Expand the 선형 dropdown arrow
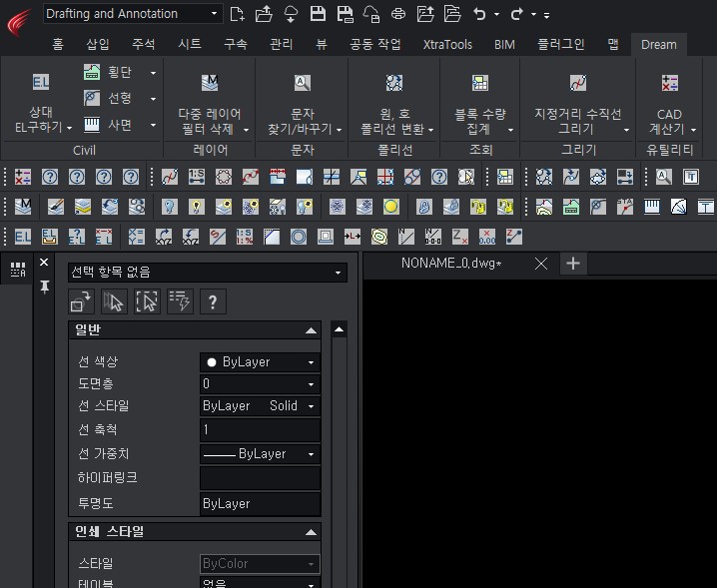Screen dimensions: 717x588 pos(153,98)
